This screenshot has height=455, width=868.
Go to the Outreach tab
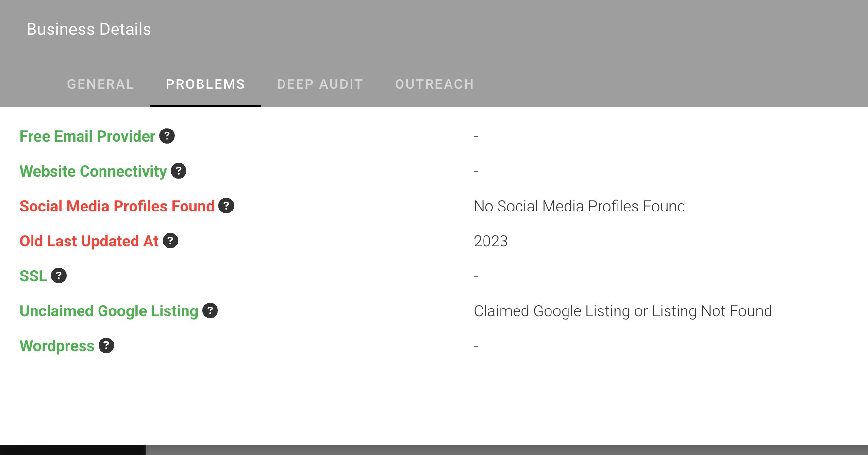tap(434, 84)
